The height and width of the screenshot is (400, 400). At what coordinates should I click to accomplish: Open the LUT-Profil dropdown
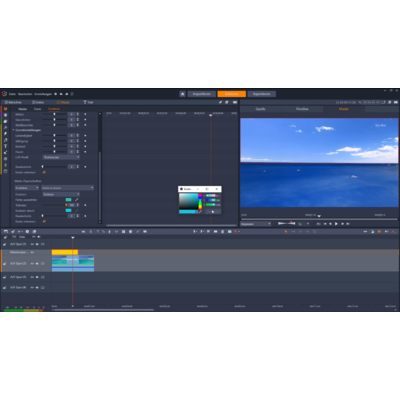61,157
